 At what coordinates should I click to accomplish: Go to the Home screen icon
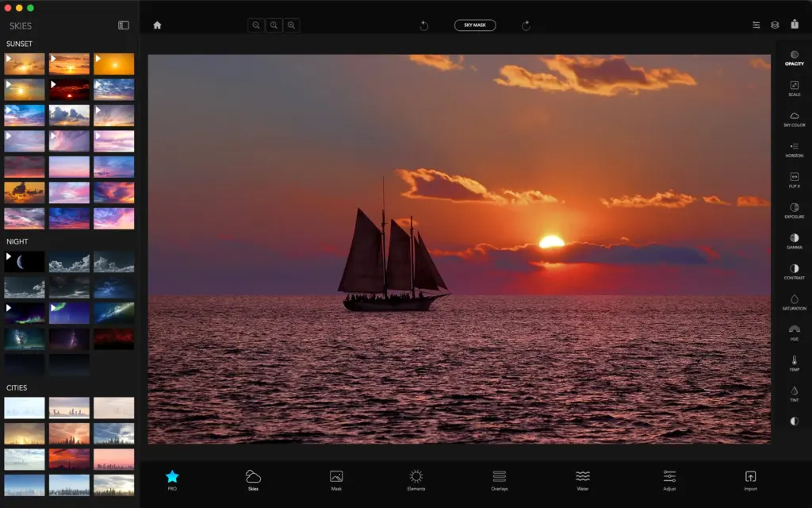[157, 25]
